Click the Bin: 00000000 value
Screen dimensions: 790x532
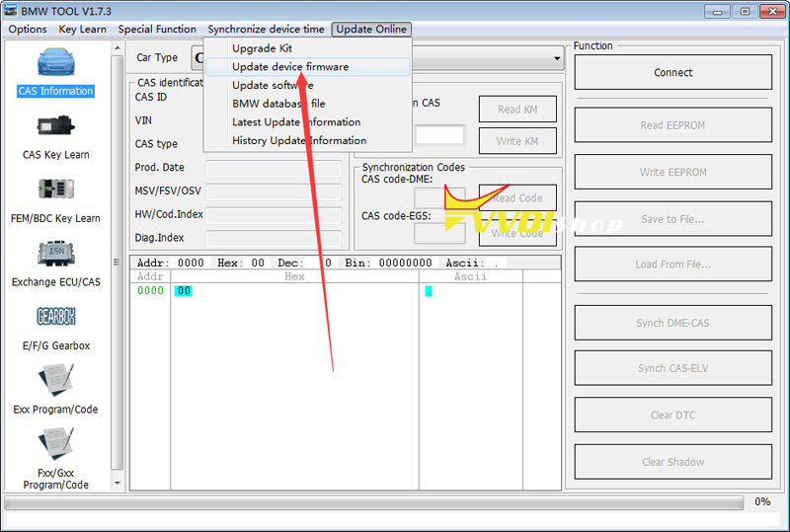click(x=405, y=263)
